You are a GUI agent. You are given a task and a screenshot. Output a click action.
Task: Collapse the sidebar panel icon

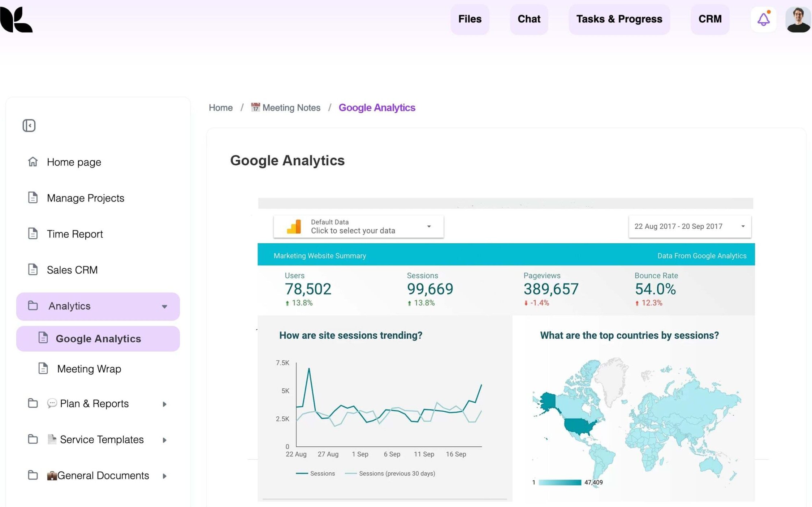point(29,126)
